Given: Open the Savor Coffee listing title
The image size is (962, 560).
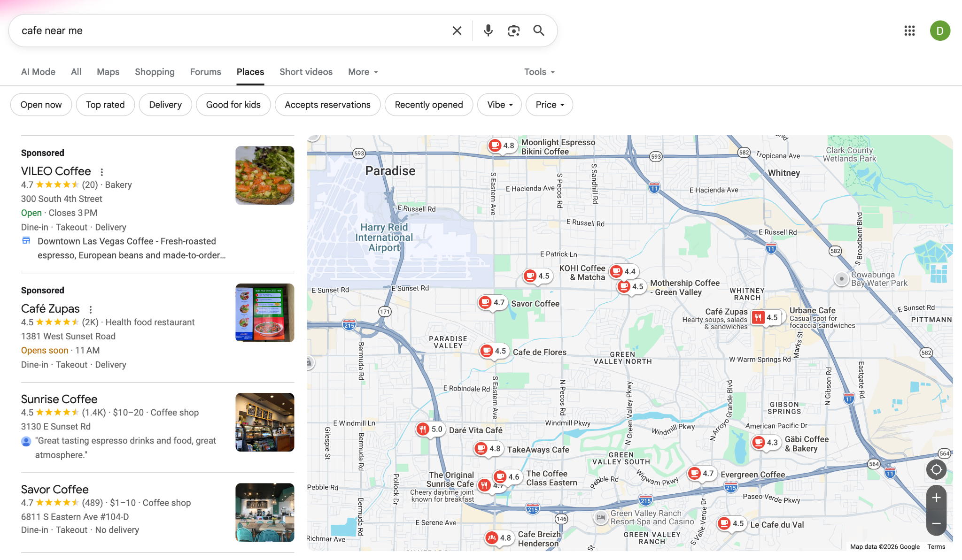Looking at the screenshot, I should 54,489.
